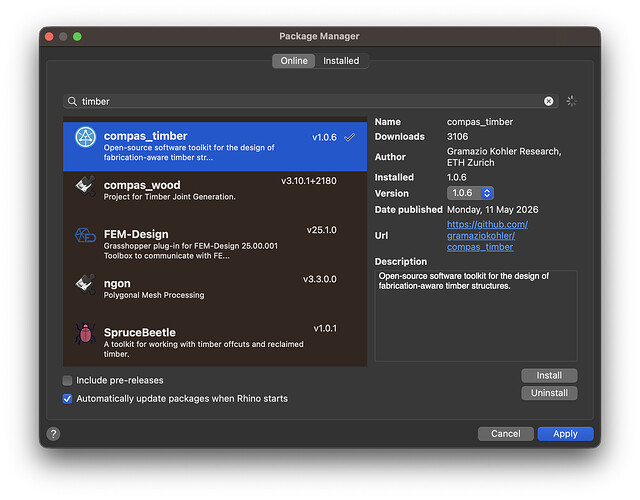Select the SpruceBeetle package title
The width and height of the screenshot is (640, 500).
click(140, 333)
